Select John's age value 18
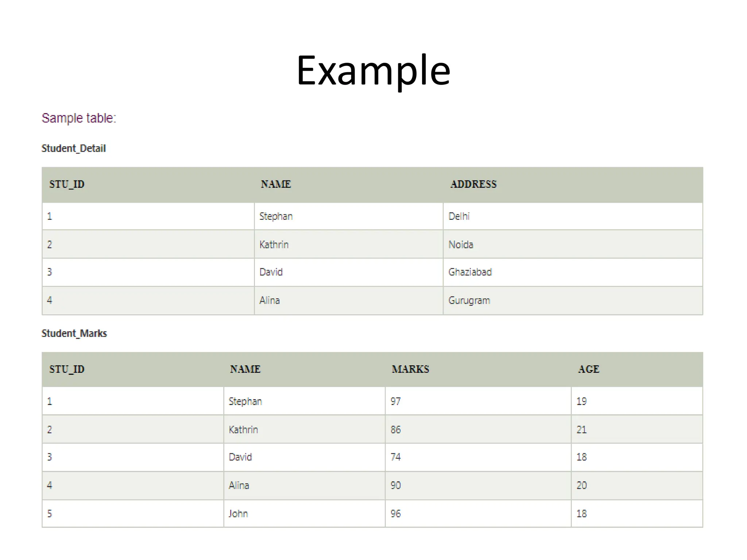This screenshot has height=560, width=747. click(581, 514)
